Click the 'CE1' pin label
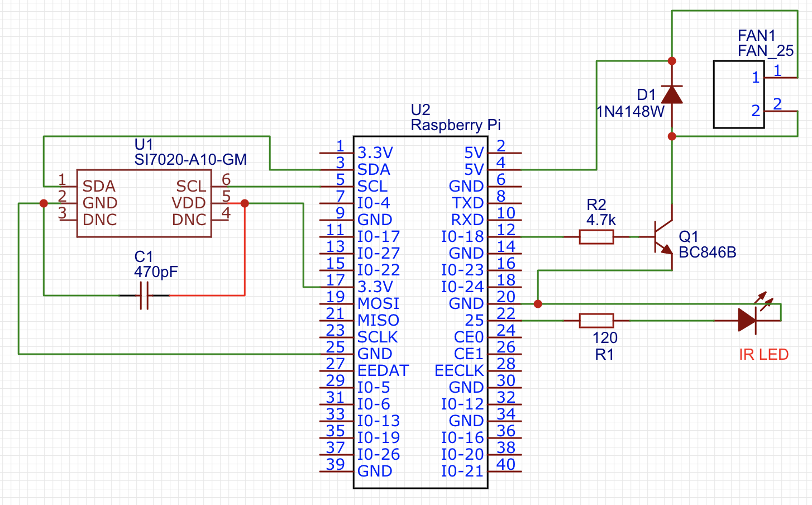 tap(469, 354)
